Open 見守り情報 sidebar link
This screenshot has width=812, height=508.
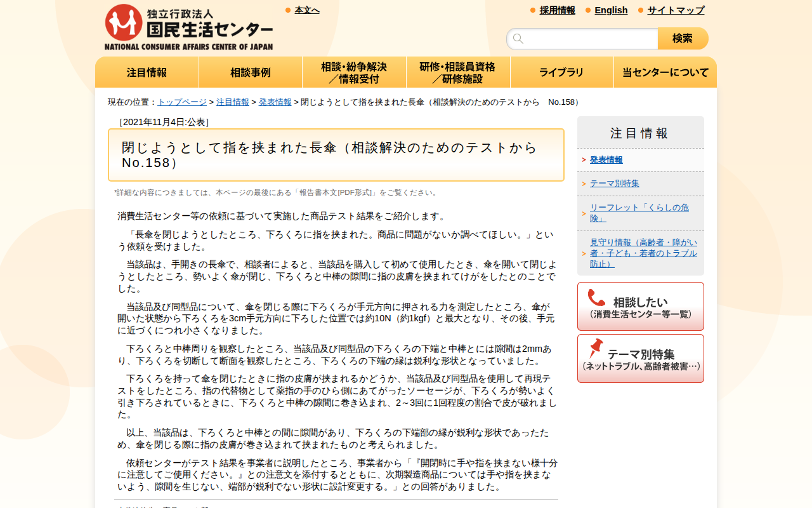[x=643, y=253]
